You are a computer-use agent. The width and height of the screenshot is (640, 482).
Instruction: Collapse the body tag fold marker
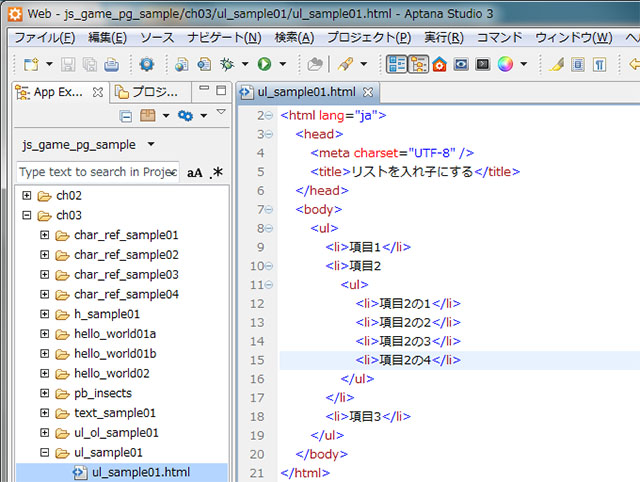tap(268, 210)
